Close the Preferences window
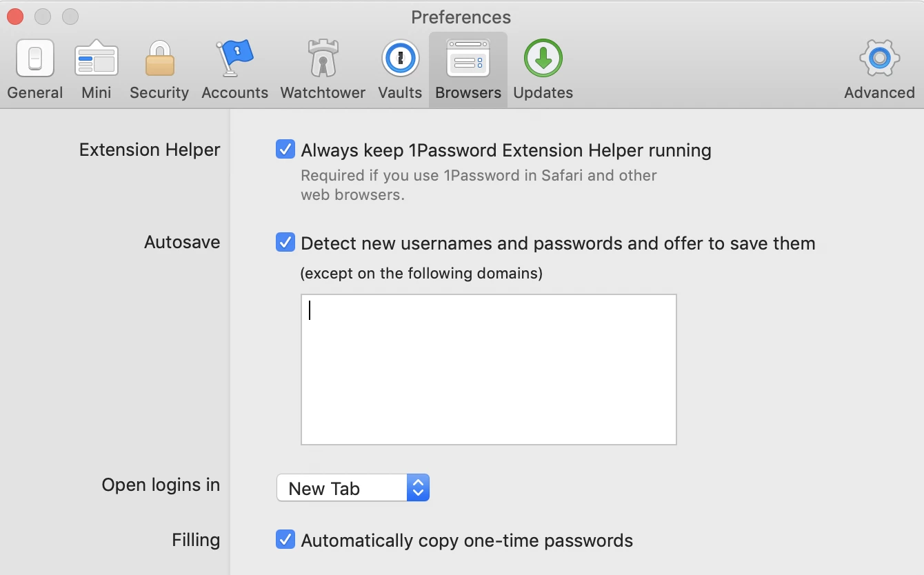 tap(14, 17)
